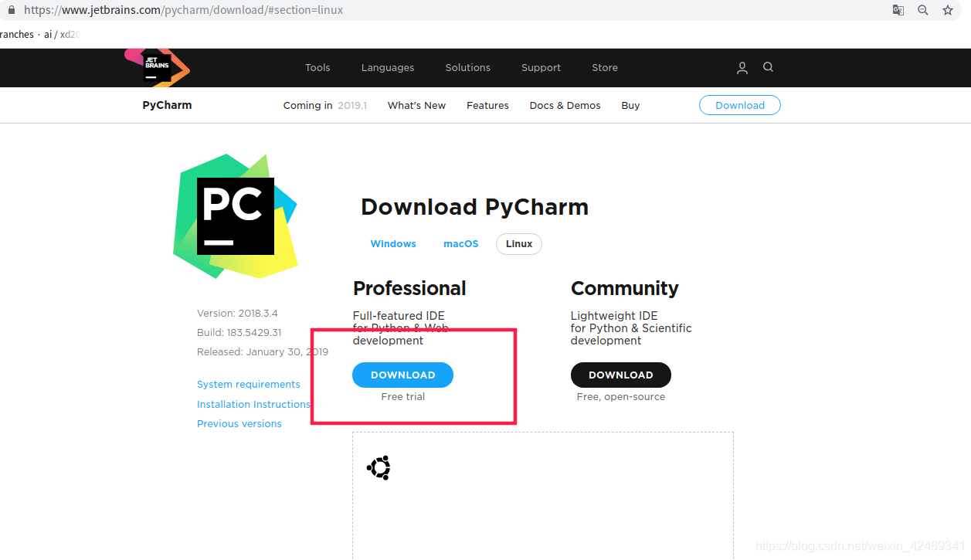Click Released: January 30, 2019 text
Viewport: 971px width, 560px height.
pos(263,352)
